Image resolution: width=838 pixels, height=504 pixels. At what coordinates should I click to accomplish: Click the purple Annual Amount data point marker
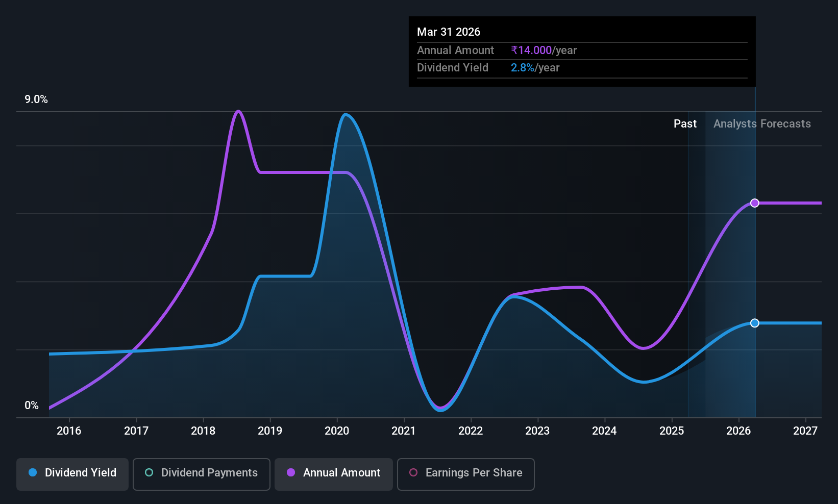coord(755,203)
